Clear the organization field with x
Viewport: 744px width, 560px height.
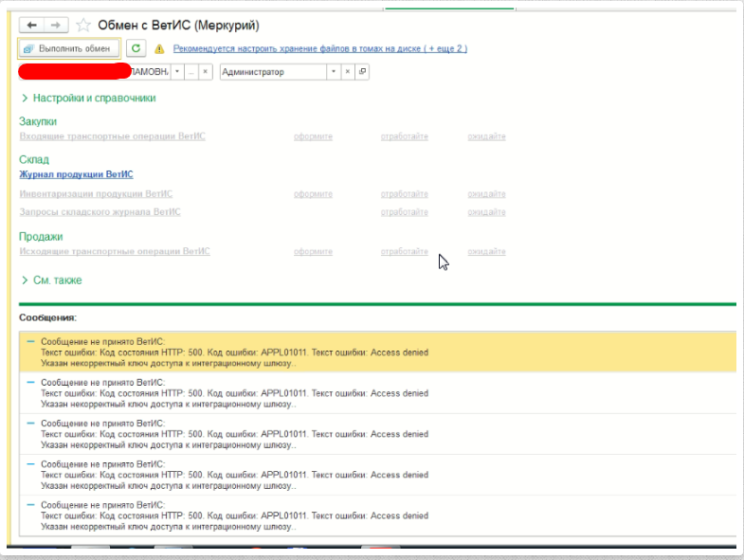pos(205,72)
